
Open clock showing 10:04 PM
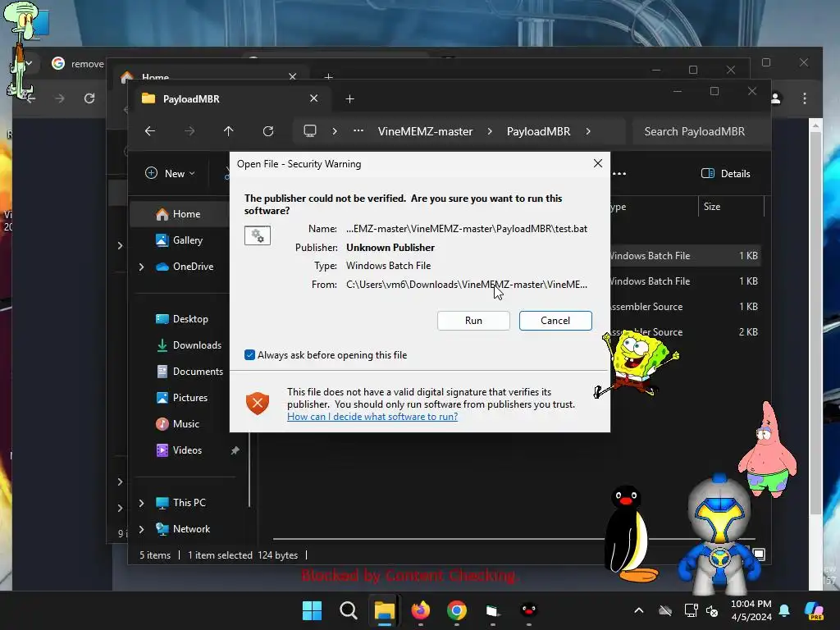(x=751, y=610)
